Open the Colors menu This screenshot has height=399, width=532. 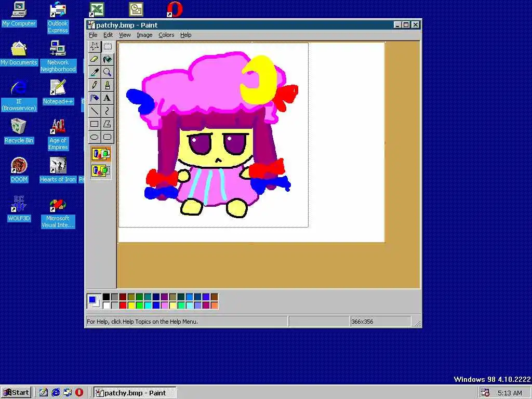click(166, 35)
